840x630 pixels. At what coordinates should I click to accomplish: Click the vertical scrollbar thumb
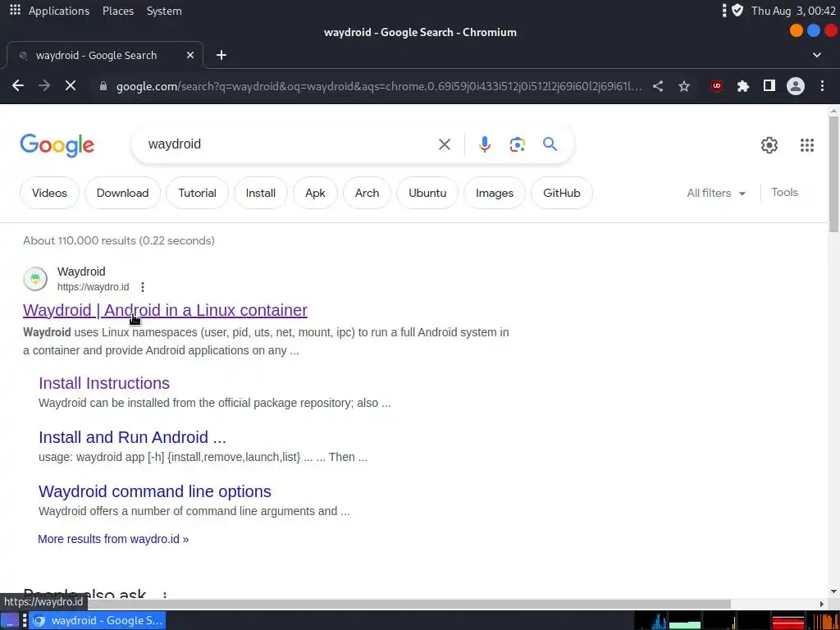tap(833, 174)
